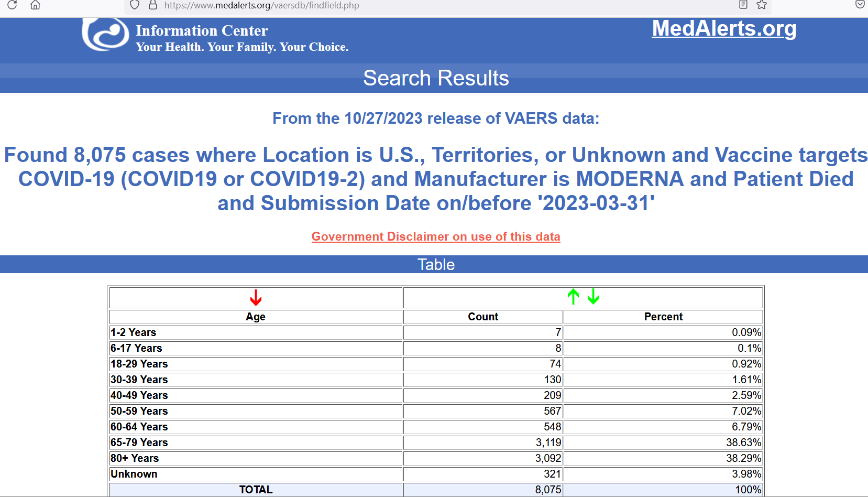Image resolution: width=868 pixels, height=497 pixels.
Task: Click the count 321 in the Unknown row
Action: click(x=483, y=474)
